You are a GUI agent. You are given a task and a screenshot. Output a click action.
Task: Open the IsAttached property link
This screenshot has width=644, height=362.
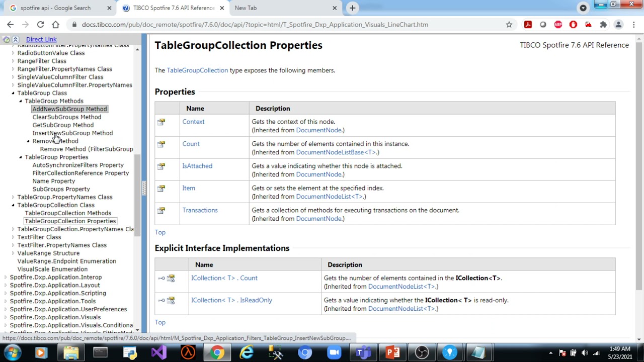coord(197,166)
